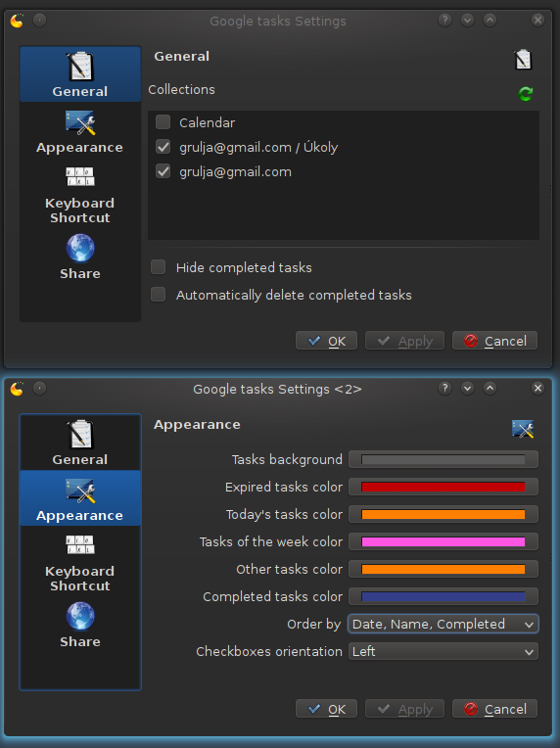This screenshot has height=748, width=560.
Task: Click the Appearance tools icon in top window sidebar
Action: (x=80, y=123)
